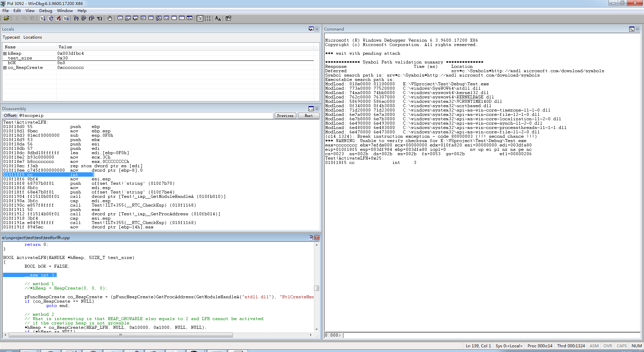
Task: Click the Typecast button in Locals
Action: (11, 37)
